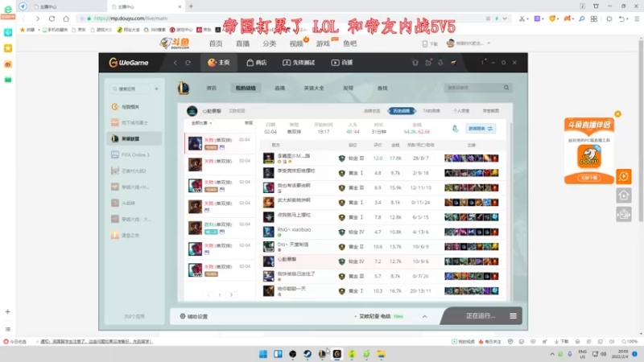Select the 历史战绩 sub-tab

401,111
